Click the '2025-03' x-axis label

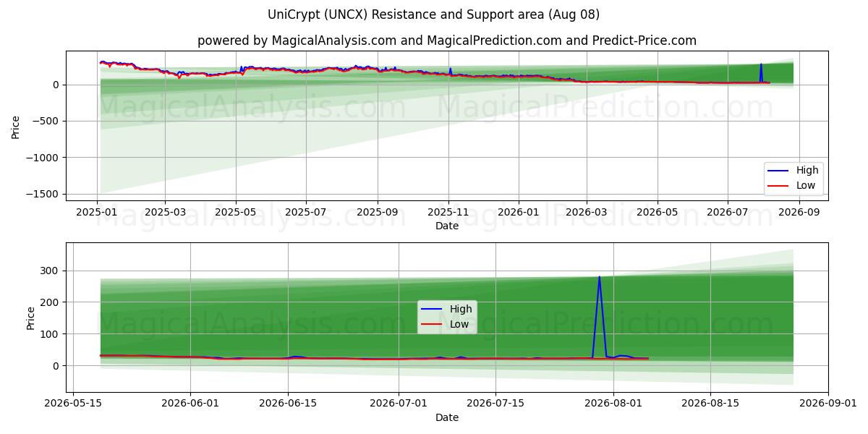pyautogui.click(x=165, y=213)
